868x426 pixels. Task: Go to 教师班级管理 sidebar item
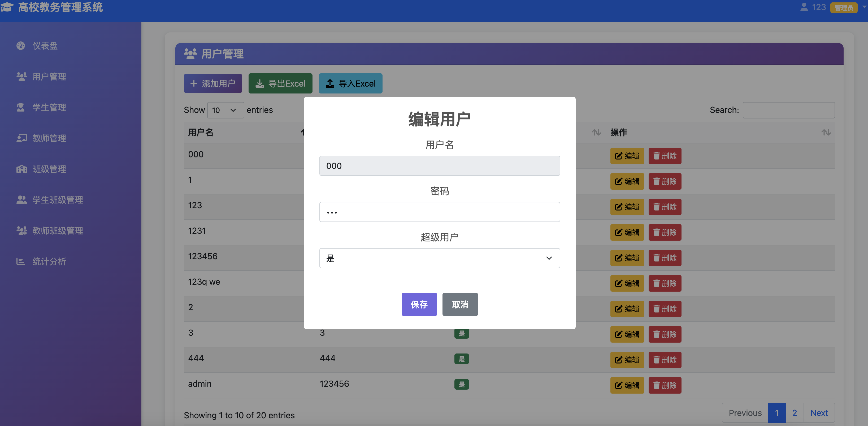point(57,231)
